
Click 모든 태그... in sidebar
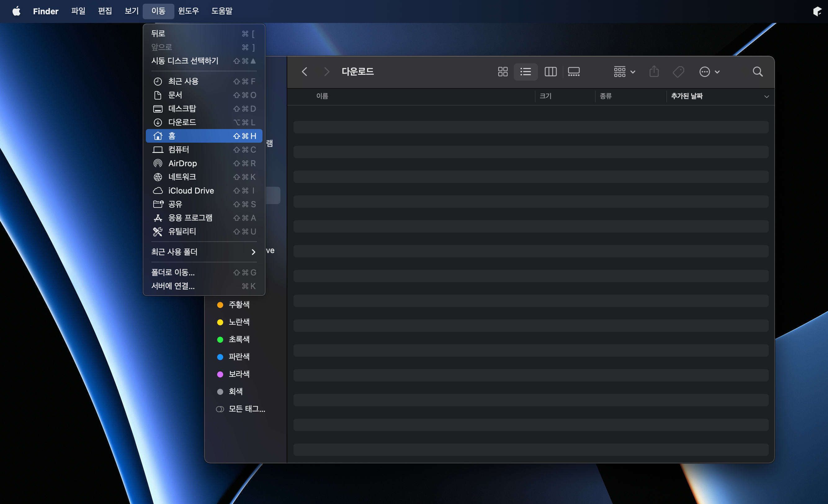(x=246, y=409)
